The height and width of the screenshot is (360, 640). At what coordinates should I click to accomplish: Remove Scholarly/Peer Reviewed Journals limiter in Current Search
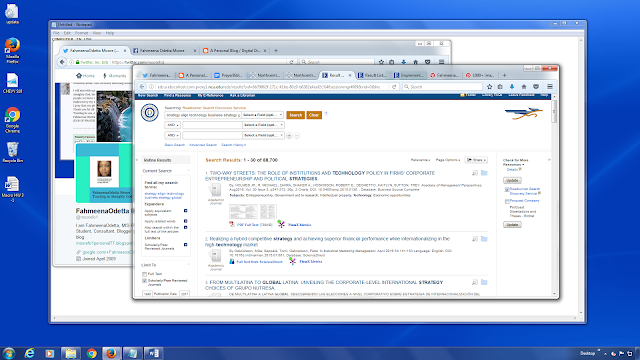pyautogui.click(x=185, y=245)
